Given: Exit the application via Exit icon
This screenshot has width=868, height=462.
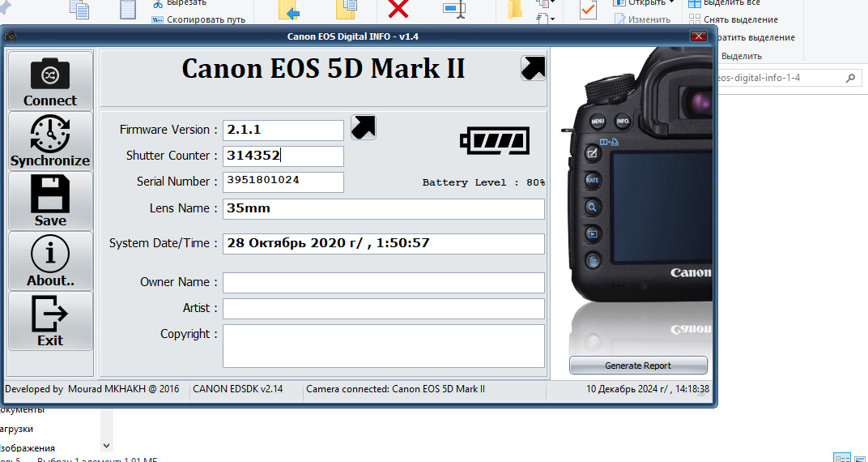Looking at the screenshot, I should tap(50, 321).
